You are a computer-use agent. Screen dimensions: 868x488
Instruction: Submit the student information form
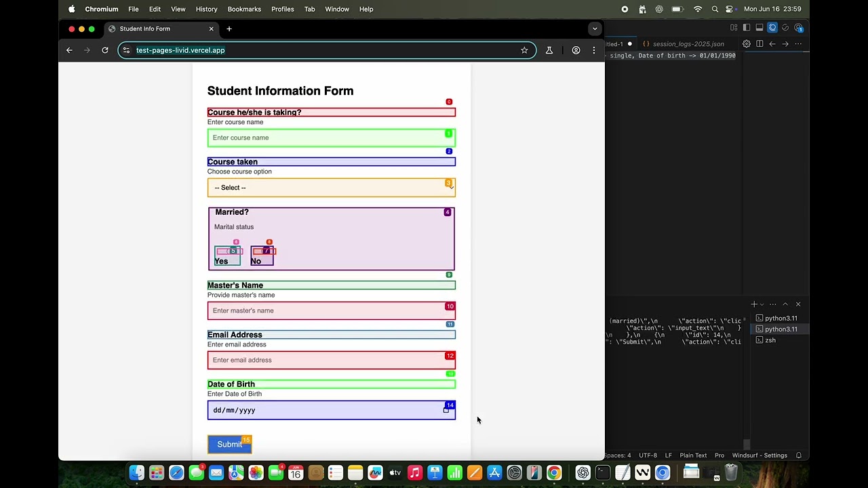pyautogui.click(x=229, y=444)
